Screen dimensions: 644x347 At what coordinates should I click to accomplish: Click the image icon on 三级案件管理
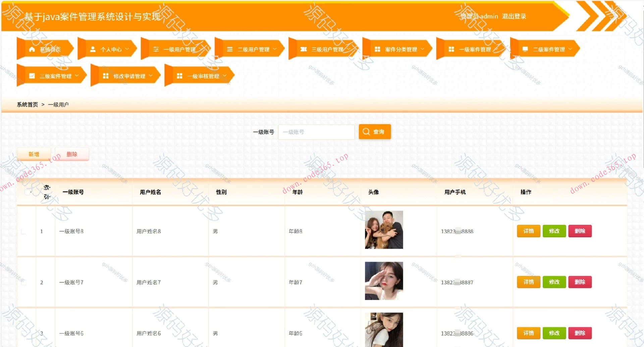[x=32, y=76]
